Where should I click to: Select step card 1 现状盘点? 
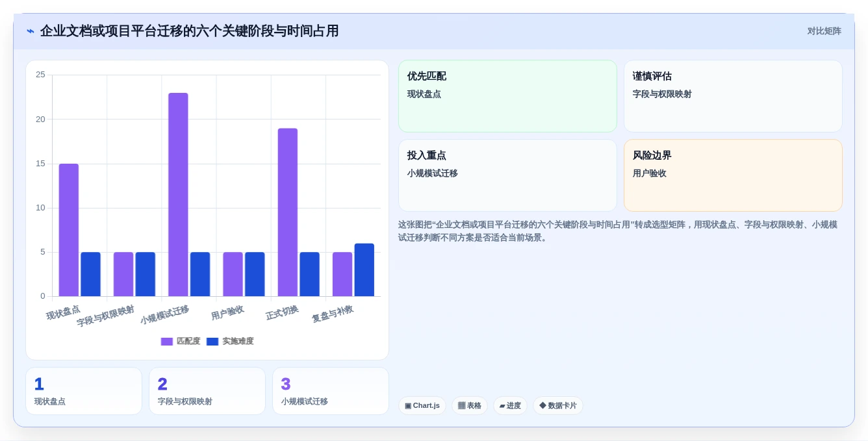pos(84,391)
